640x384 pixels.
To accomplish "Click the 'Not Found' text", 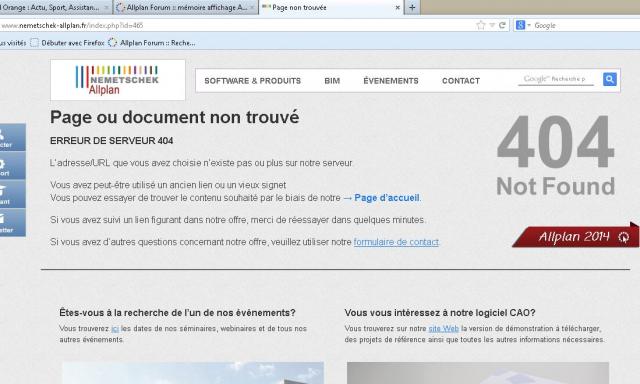I will point(556,186).
